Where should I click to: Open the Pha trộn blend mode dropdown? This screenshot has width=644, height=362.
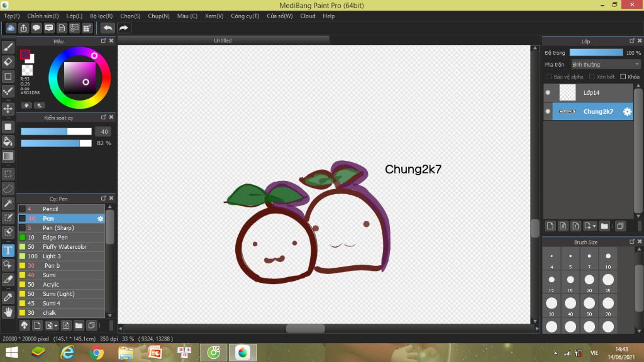click(x=606, y=65)
